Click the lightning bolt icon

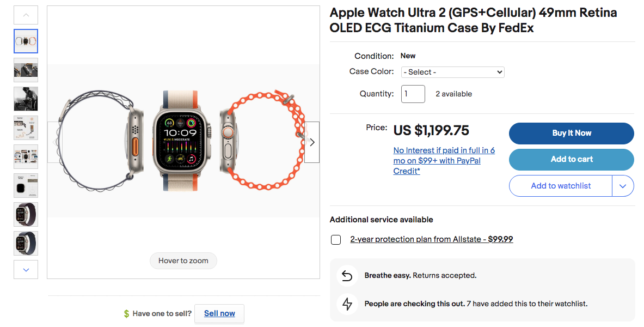[347, 304]
